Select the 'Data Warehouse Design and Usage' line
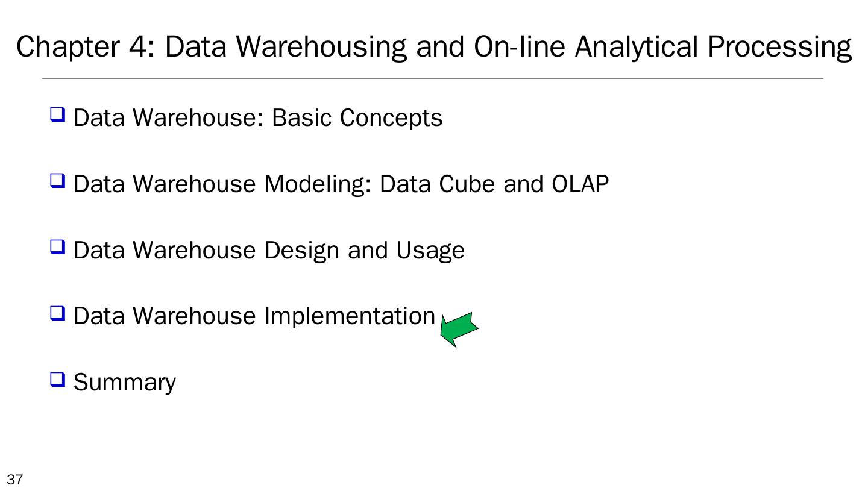Screen dimensions: 868x488 268,251
